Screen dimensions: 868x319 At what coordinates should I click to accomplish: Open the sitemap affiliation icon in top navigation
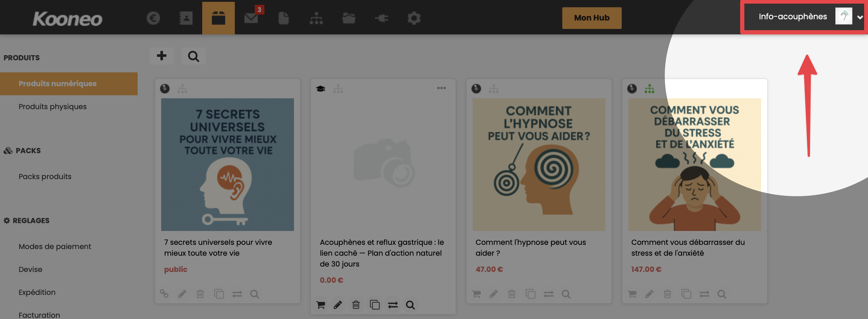[316, 18]
